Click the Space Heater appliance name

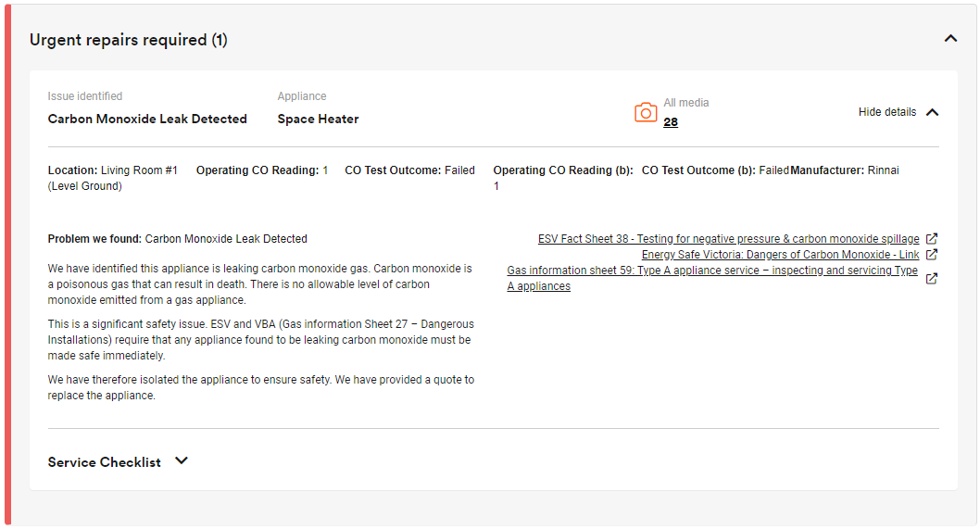(x=318, y=119)
